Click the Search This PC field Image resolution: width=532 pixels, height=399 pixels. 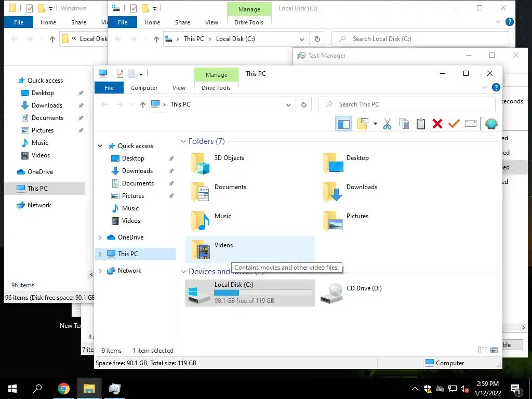point(406,104)
